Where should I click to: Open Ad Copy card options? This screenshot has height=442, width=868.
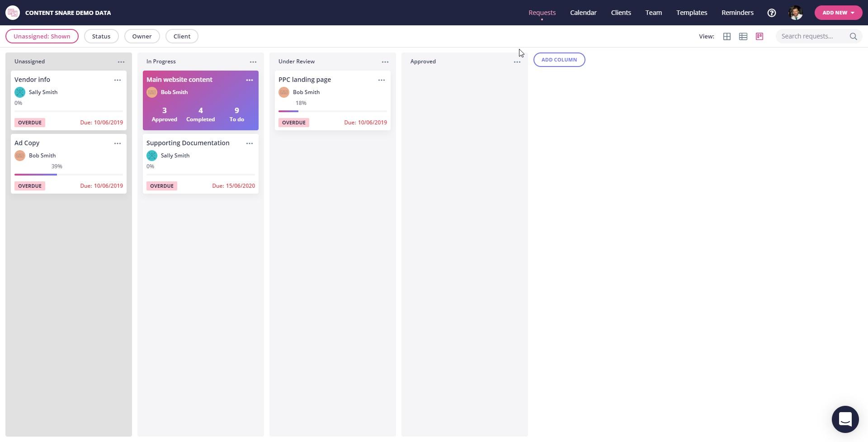(118, 143)
